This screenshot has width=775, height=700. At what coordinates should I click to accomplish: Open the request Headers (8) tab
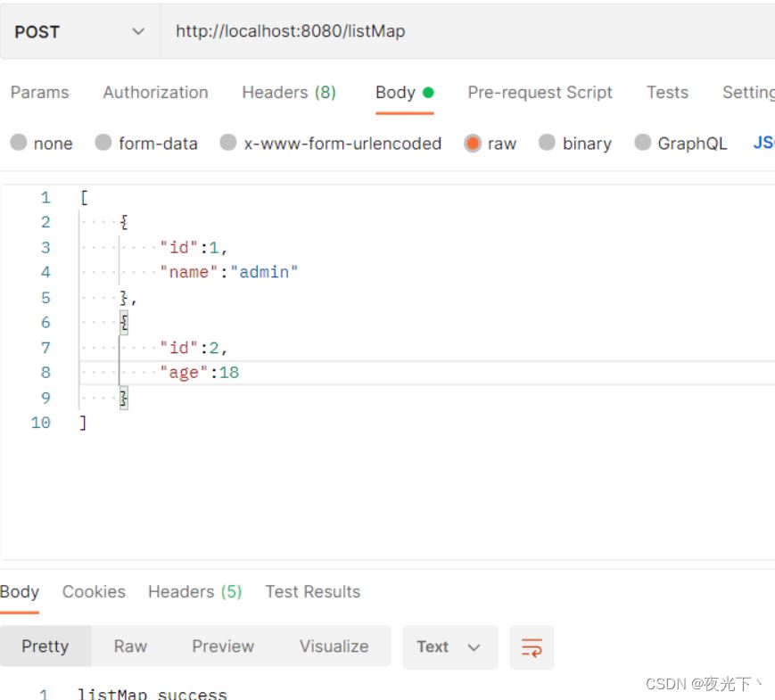point(289,93)
